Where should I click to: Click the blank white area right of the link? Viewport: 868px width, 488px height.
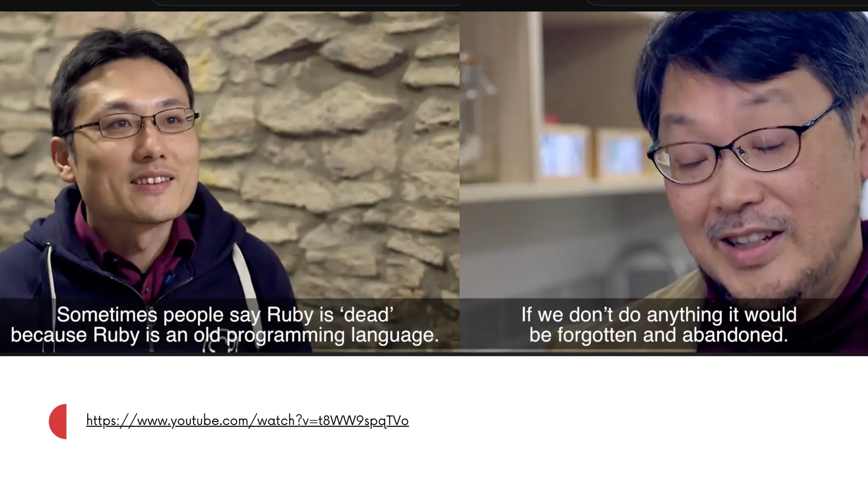(636, 421)
